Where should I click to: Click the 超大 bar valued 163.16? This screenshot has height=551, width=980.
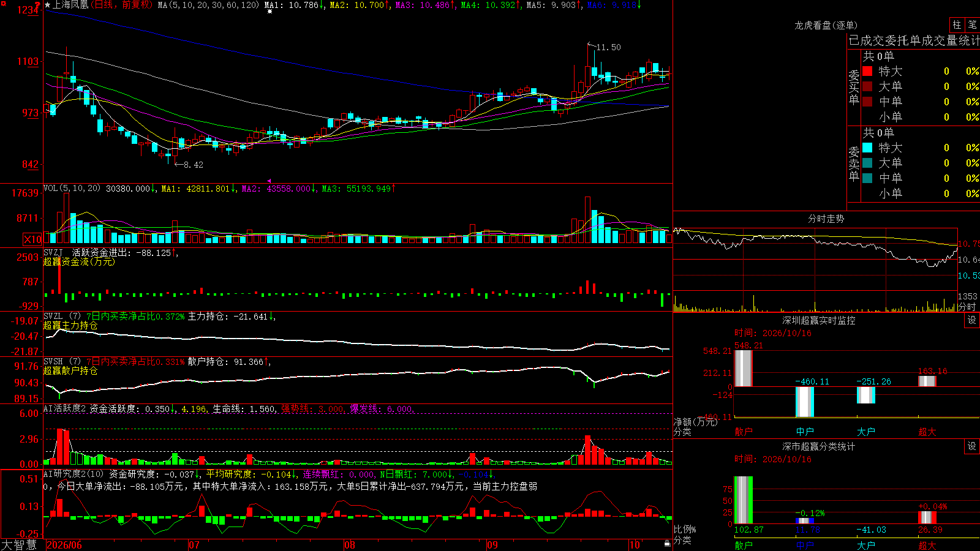[927, 381]
